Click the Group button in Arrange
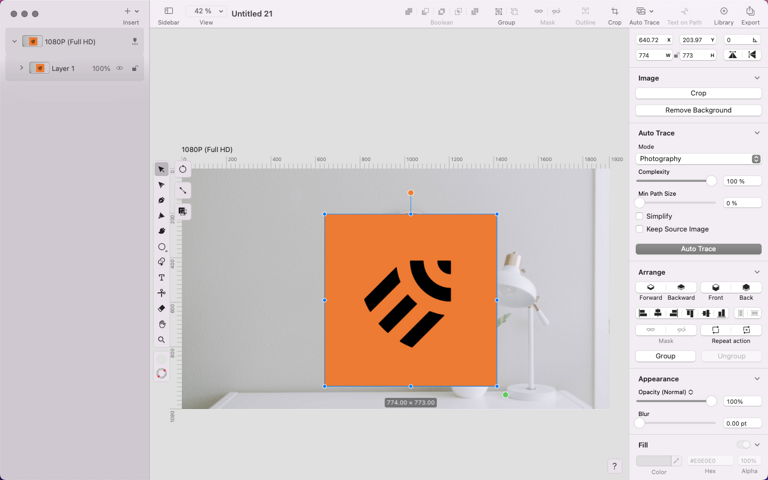 665,356
